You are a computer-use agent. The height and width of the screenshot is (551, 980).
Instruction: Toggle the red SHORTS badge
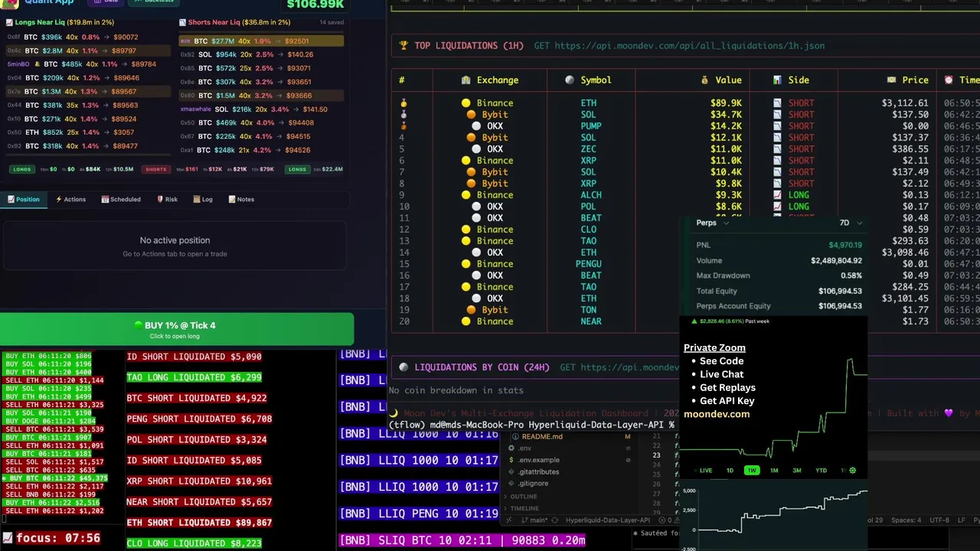[x=156, y=169]
